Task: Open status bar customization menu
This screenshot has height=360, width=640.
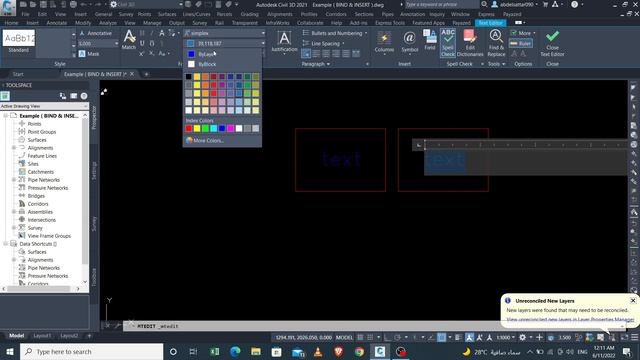Action: (634, 338)
